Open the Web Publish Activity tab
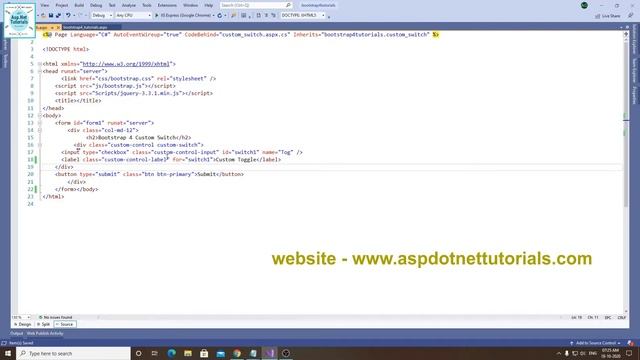The height and width of the screenshot is (360, 640). point(45,333)
